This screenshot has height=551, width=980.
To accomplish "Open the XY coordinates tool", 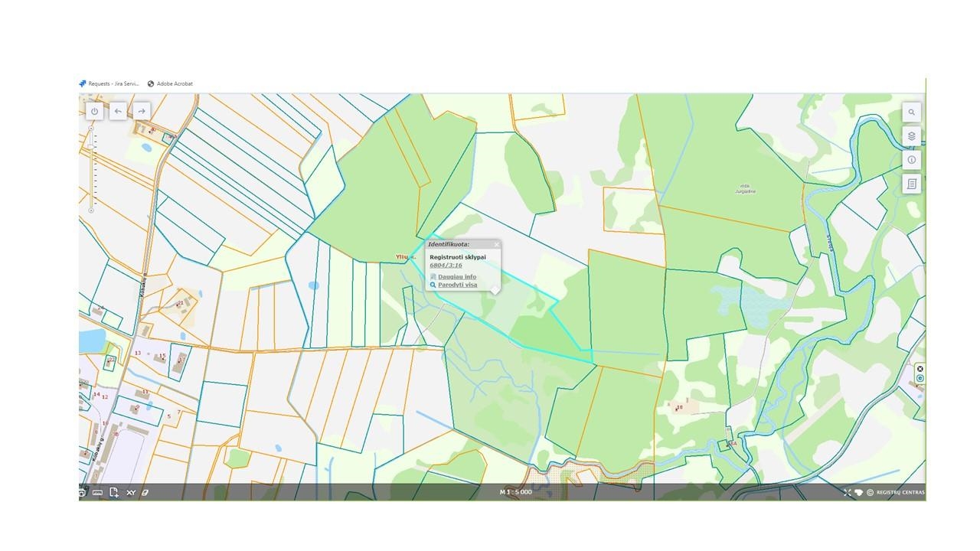I will (130, 492).
